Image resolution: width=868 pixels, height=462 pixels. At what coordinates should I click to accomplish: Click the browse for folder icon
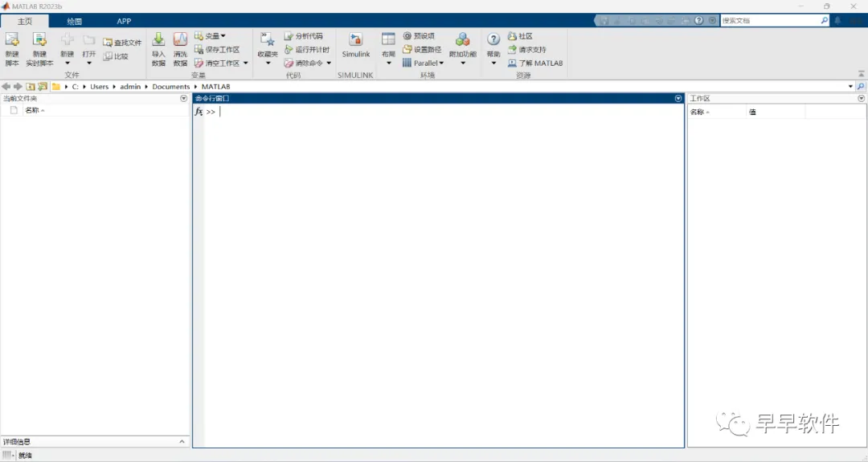[42, 86]
